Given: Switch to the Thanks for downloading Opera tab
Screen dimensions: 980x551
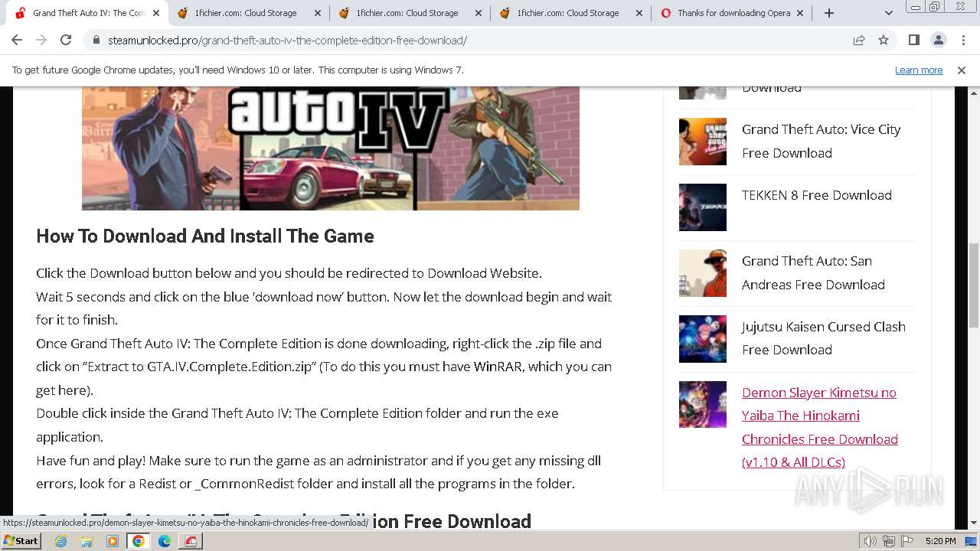Looking at the screenshot, I should pyautogui.click(x=733, y=13).
